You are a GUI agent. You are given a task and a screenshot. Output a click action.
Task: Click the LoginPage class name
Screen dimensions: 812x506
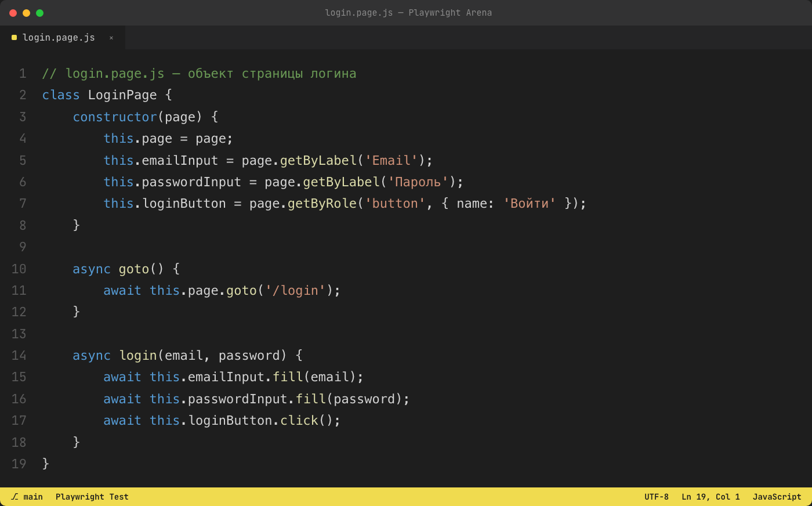coord(122,95)
